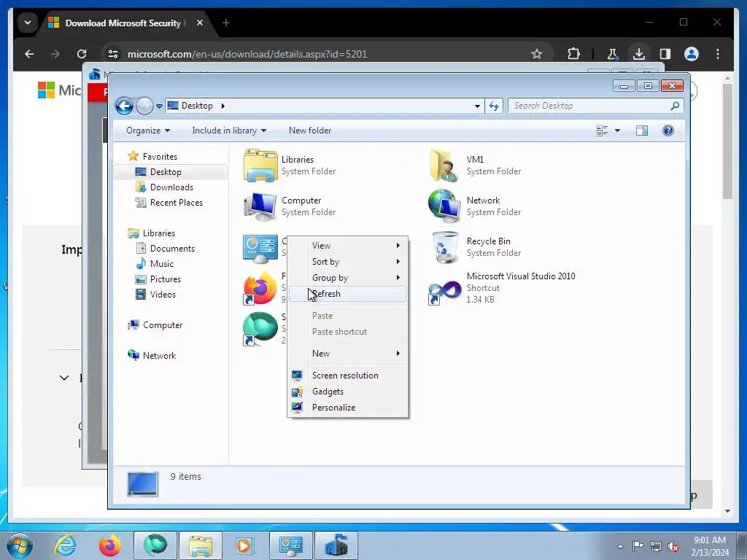
Task: Select the green sphere shortcut icon in file list
Action: coord(260,329)
